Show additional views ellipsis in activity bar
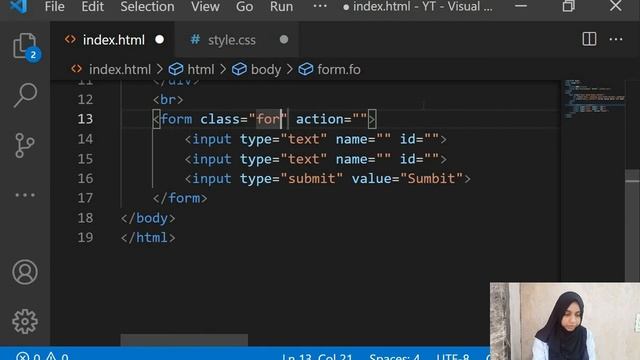640x360 pixels. point(25,195)
